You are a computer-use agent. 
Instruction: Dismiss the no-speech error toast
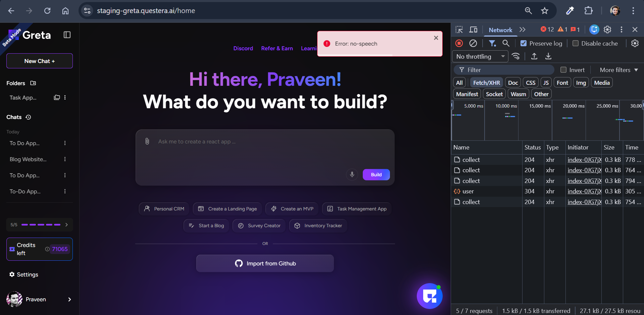tap(436, 38)
